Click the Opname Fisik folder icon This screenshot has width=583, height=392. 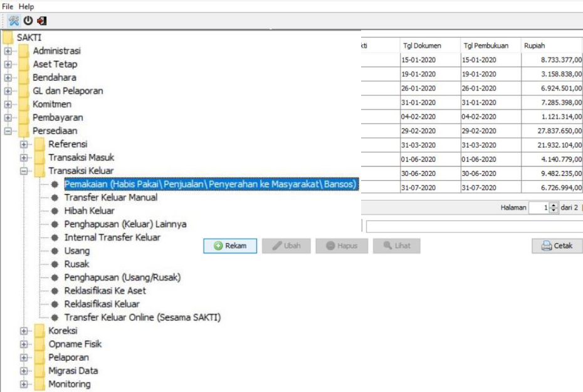click(39, 344)
